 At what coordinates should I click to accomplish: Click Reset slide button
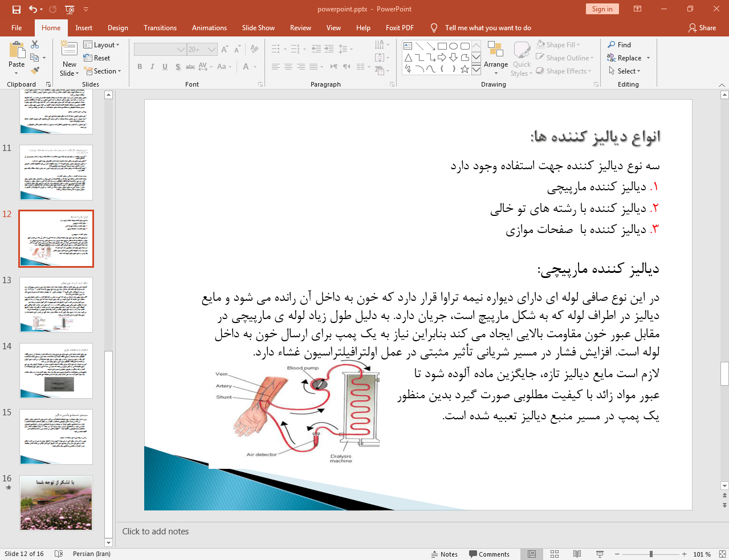(97, 58)
